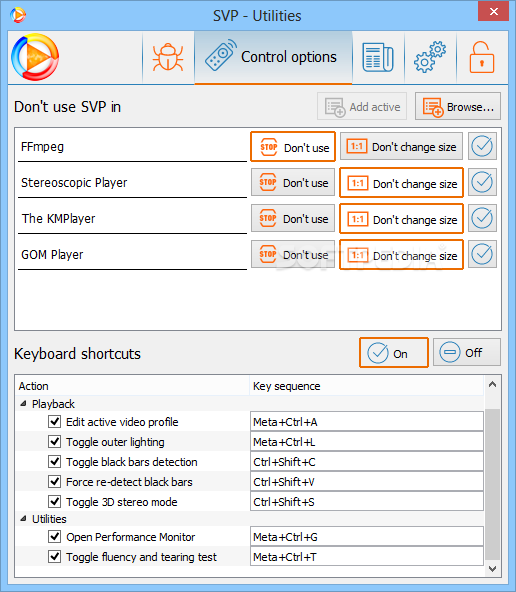The height and width of the screenshot is (592, 516).
Task: Select The KMPlayer entry name
Action: click(132, 218)
